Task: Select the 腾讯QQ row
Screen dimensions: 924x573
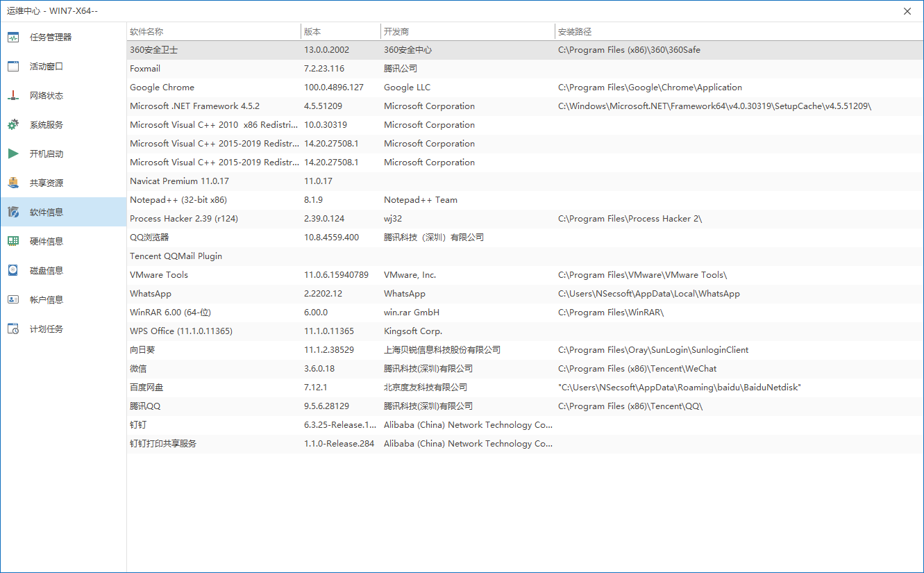Action: point(525,406)
